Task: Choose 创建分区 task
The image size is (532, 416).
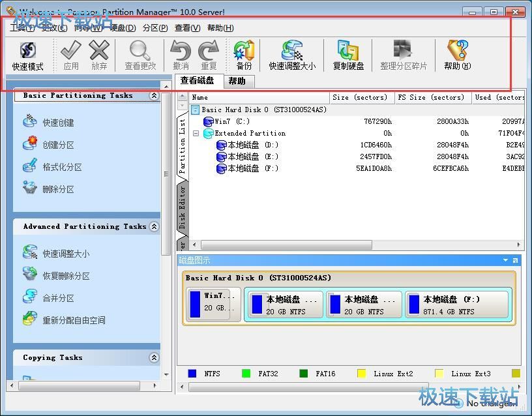Action: coord(48,144)
